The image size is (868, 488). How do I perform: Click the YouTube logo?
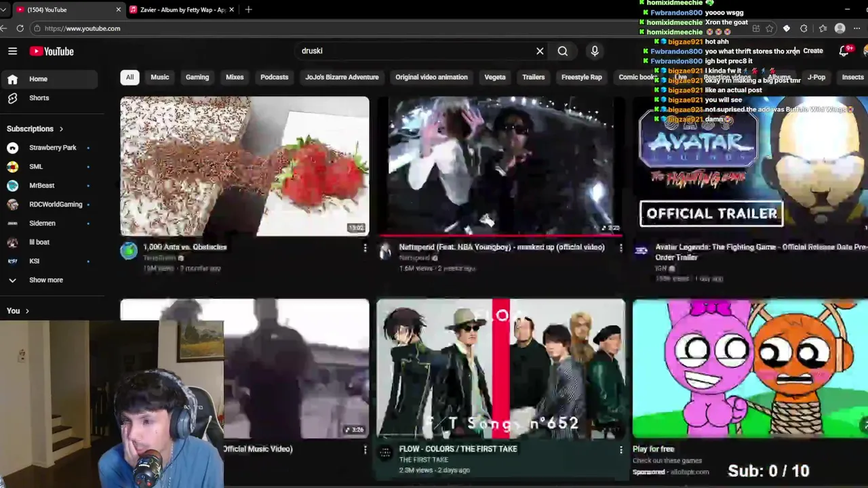coord(52,52)
